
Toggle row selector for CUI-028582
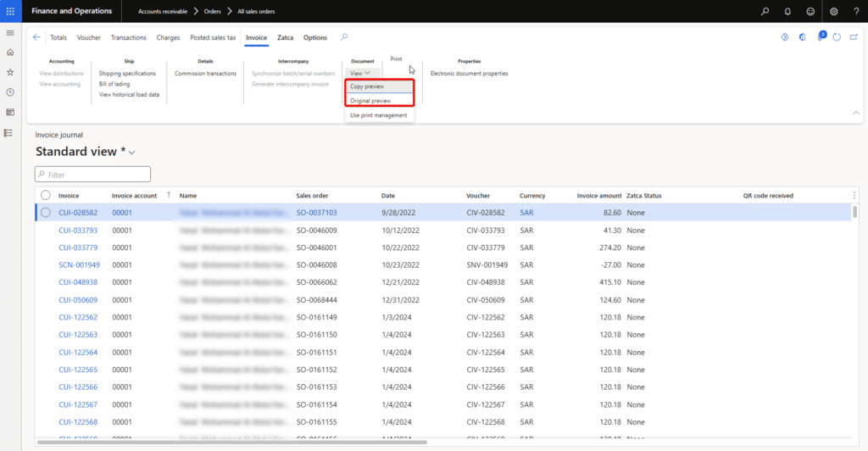click(46, 213)
